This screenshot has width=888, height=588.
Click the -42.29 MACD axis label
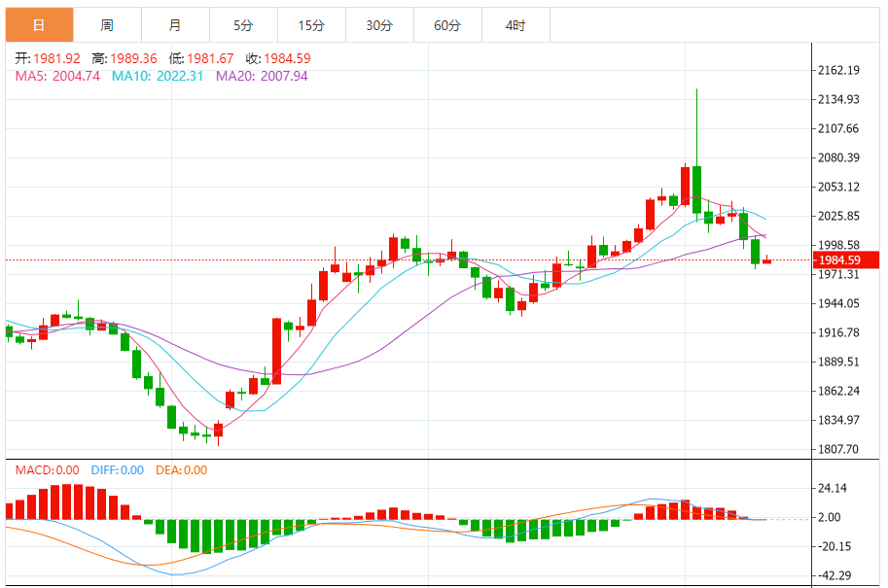pos(834,575)
